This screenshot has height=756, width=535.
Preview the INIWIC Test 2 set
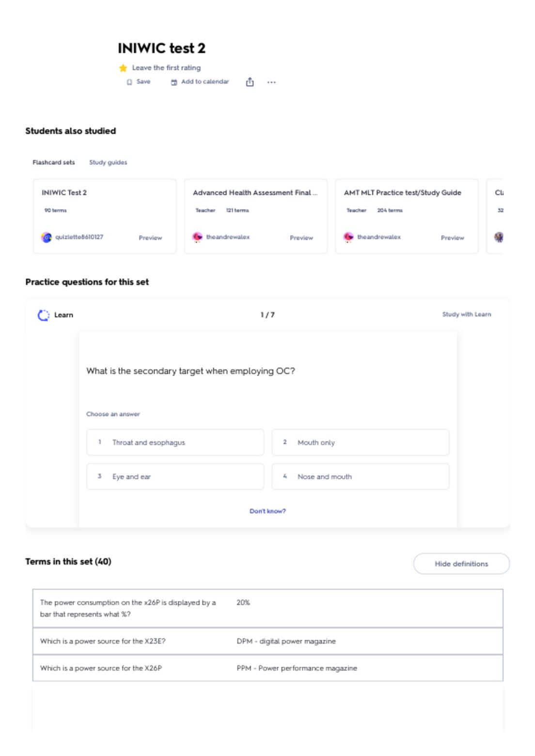(x=150, y=238)
